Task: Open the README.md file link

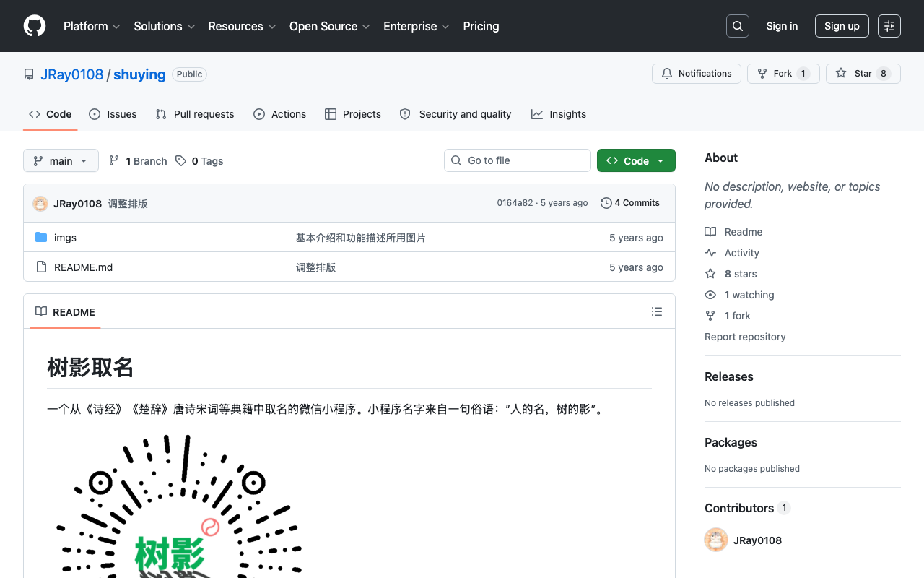Action: click(83, 267)
